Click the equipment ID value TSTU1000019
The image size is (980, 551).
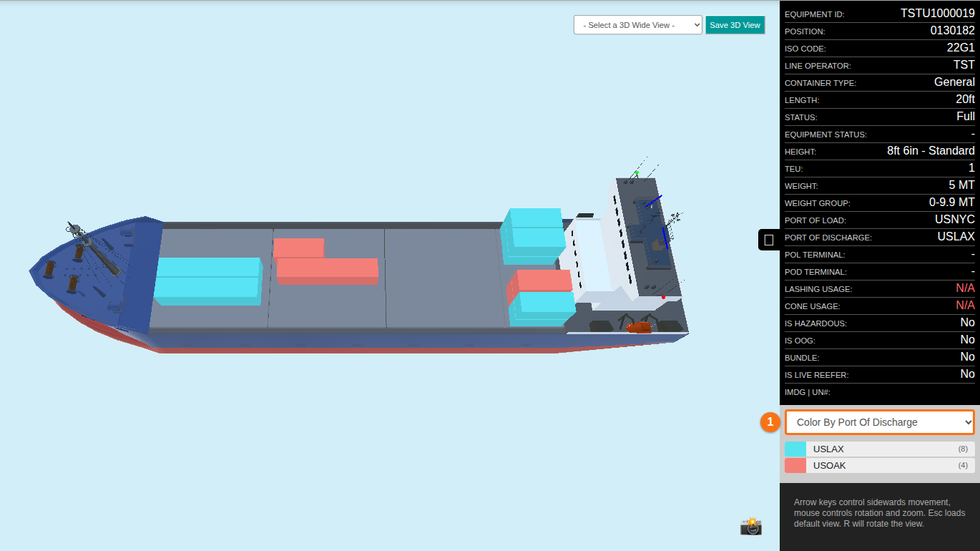point(937,13)
